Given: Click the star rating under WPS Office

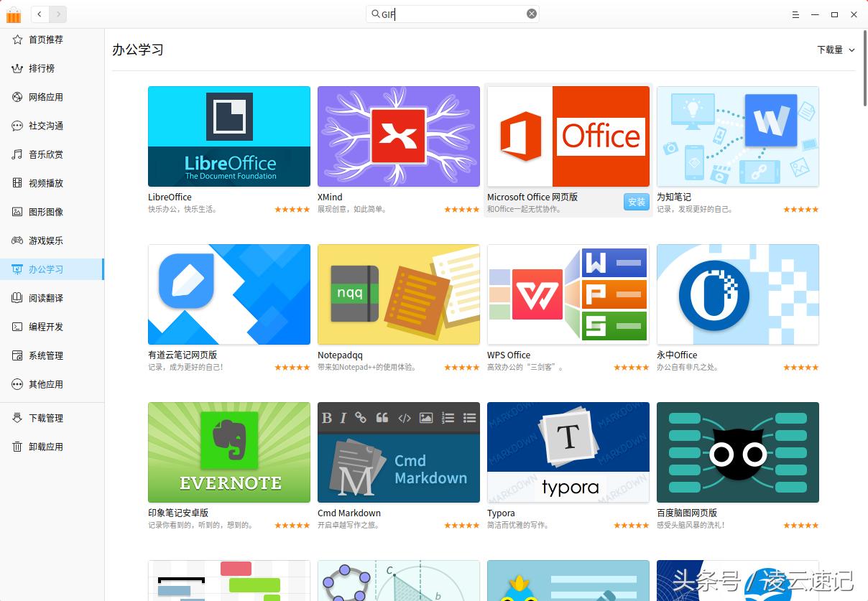Looking at the screenshot, I should coord(631,367).
